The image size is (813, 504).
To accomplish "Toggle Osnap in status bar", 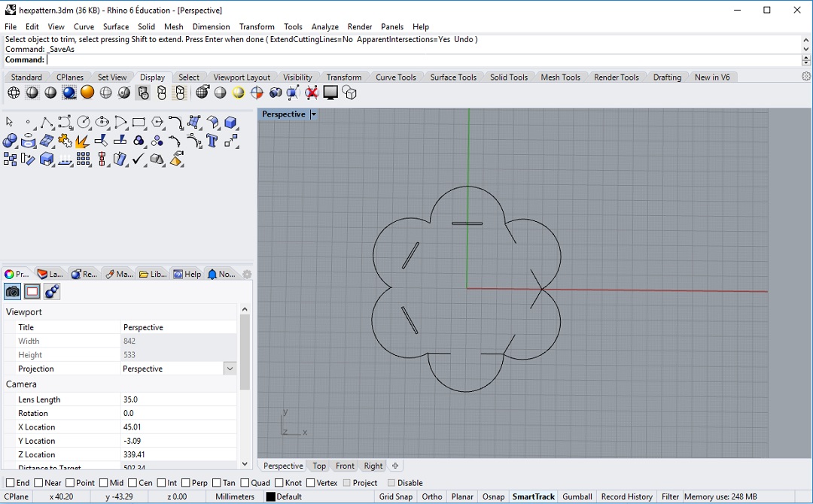I will 493,496.
